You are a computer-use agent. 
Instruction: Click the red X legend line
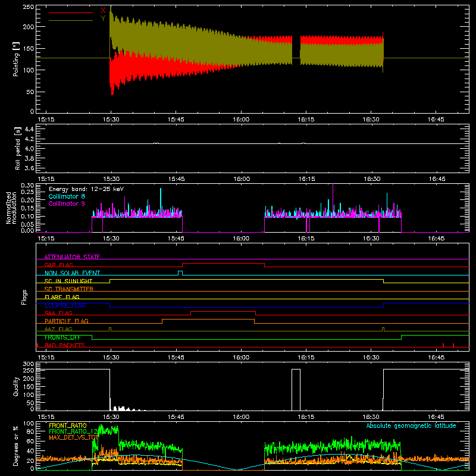(71, 12)
